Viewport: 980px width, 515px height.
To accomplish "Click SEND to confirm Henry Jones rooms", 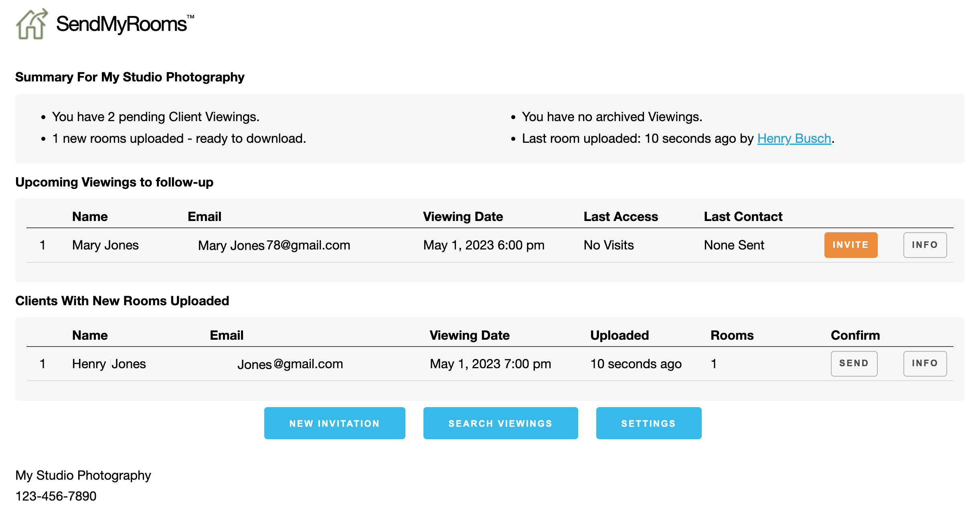I will [854, 363].
